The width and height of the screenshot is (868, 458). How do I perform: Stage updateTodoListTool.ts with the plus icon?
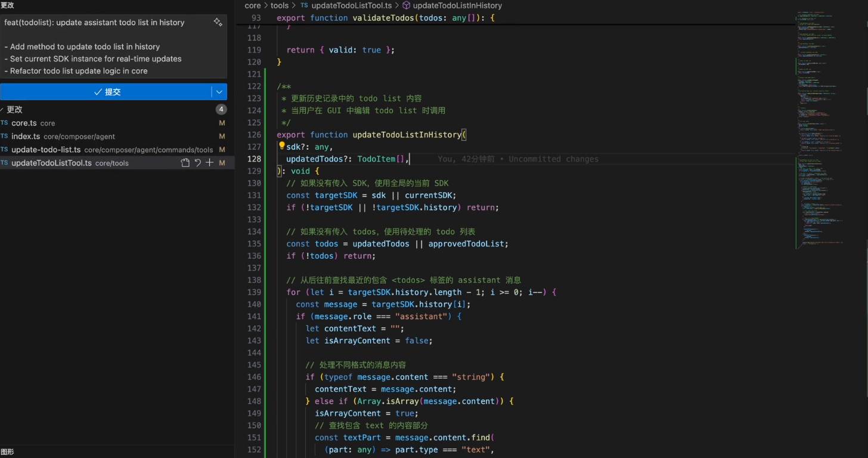click(x=209, y=163)
